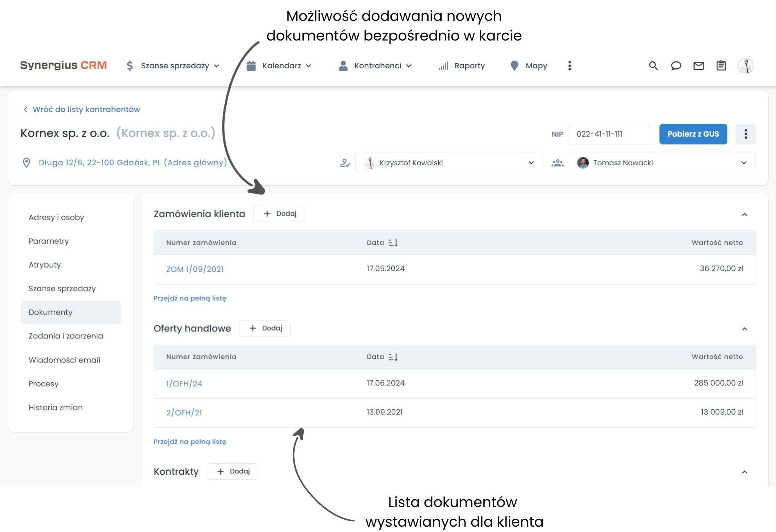Click the location pin beside the Gdańsk address

click(x=27, y=162)
